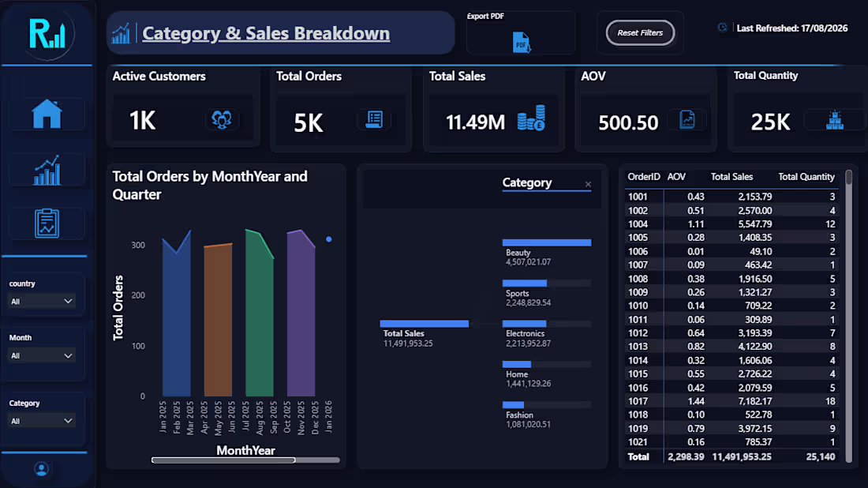Click the Total Orders 5K value

[x=308, y=122]
